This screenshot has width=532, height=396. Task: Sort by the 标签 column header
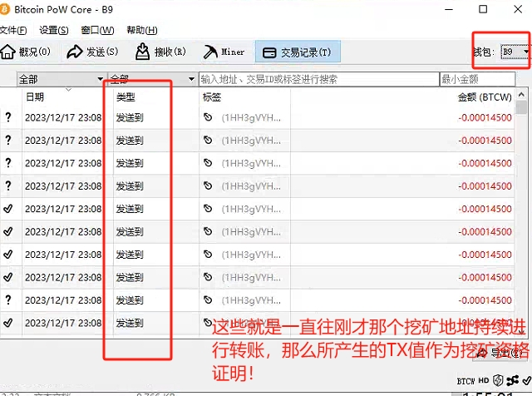pyautogui.click(x=244, y=97)
